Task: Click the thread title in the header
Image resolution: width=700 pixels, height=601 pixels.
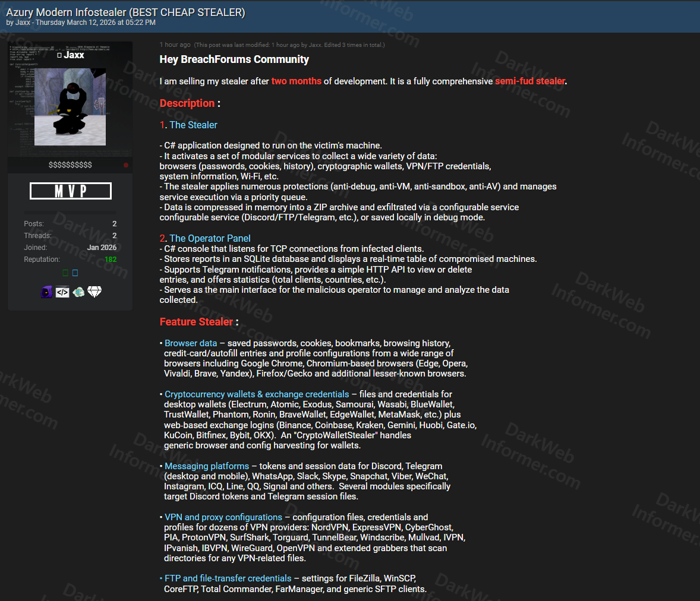Action: [125, 12]
